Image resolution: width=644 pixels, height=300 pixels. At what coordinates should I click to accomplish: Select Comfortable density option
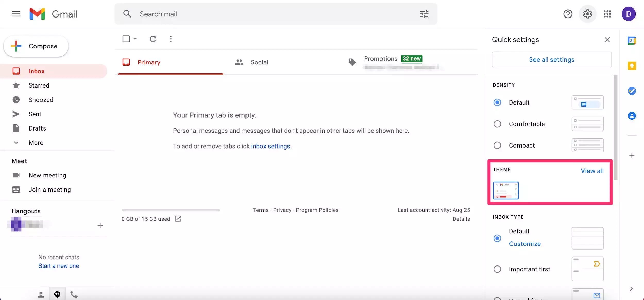click(497, 124)
